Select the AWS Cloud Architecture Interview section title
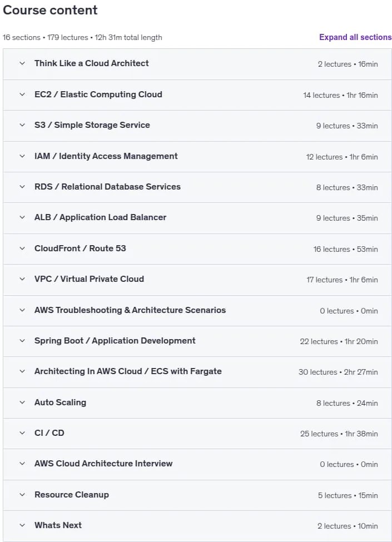The width and height of the screenshot is (392, 542). tap(103, 464)
